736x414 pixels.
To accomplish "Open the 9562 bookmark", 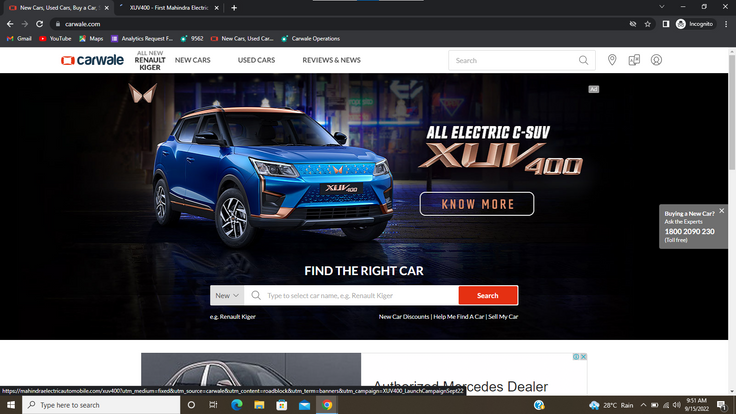I will click(192, 38).
